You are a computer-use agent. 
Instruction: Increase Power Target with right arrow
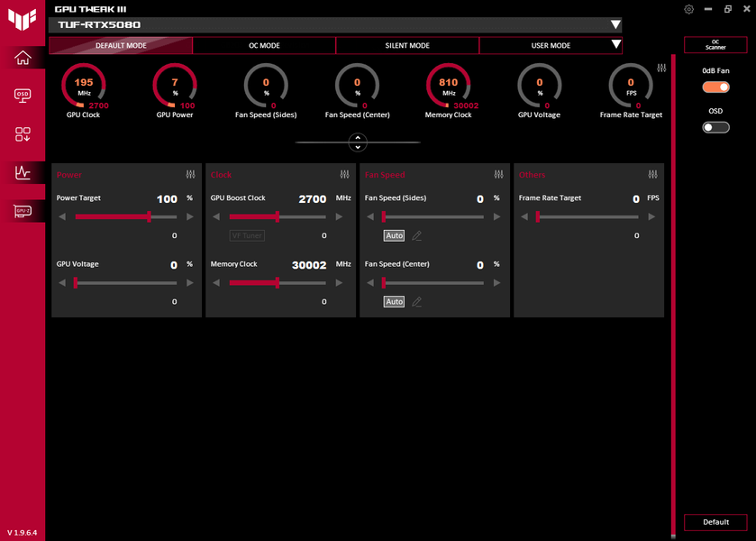point(190,216)
